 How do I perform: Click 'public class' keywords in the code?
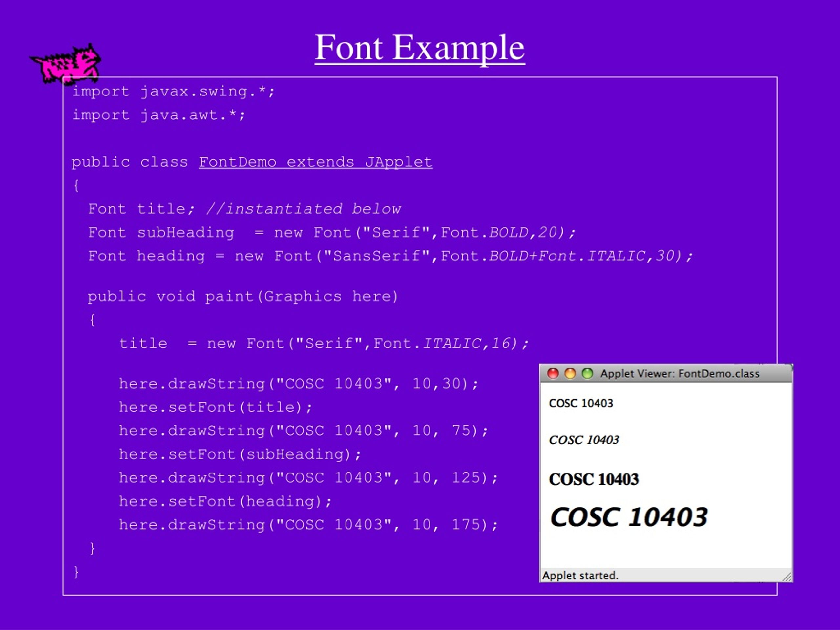pos(130,162)
